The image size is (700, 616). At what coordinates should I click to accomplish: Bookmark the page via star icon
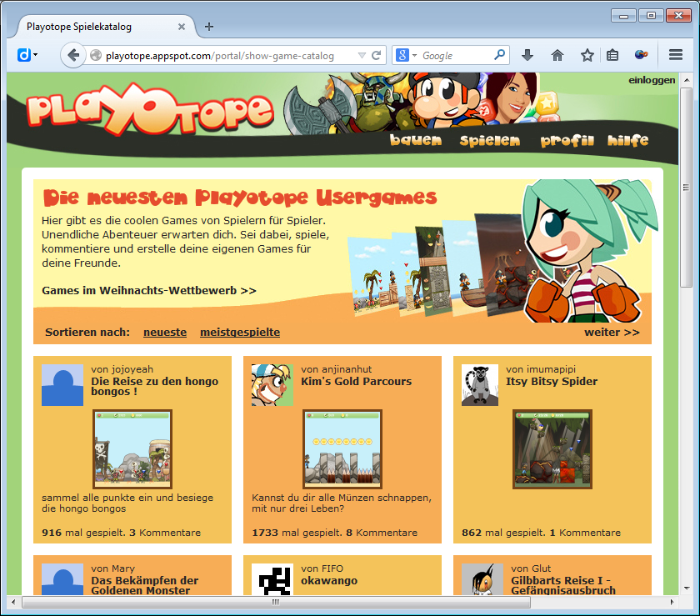click(587, 54)
